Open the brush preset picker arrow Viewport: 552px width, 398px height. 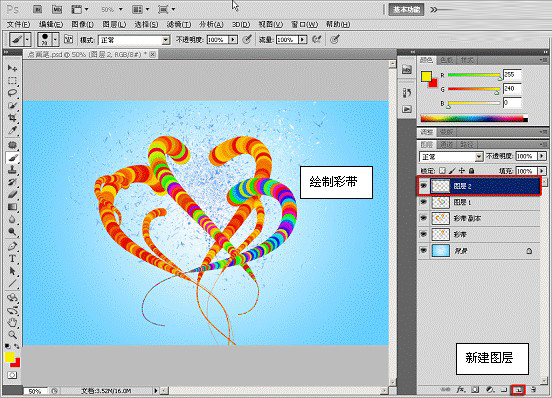point(55,39)
